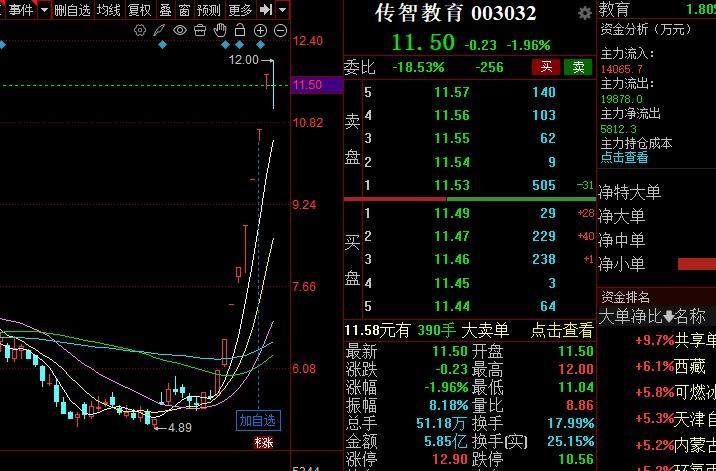Click the 叠 overlay toolbar item

tap(165, 10)
